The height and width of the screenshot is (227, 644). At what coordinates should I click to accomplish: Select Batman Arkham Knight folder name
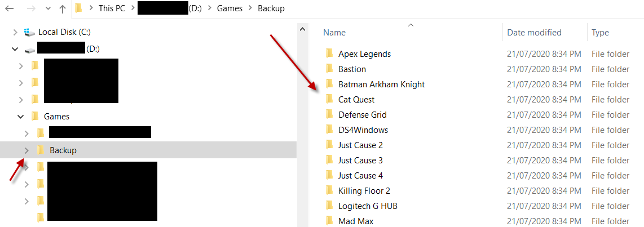[x=382, y=84]
